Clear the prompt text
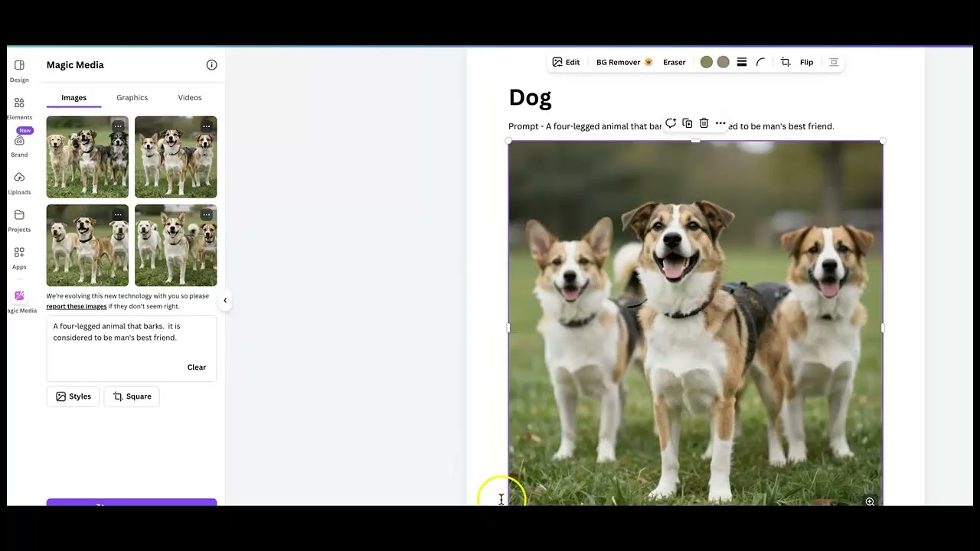The width and height of the screenshot is (980, 551). tap(197, 367)
